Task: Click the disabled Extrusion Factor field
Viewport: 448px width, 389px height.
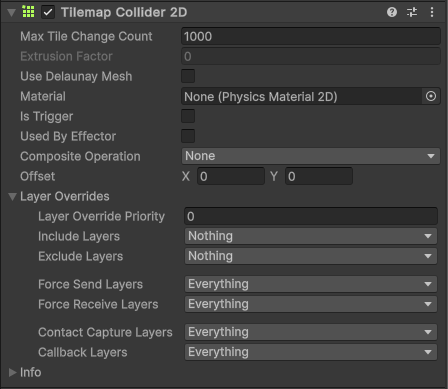Action: [x=311, y=56]
